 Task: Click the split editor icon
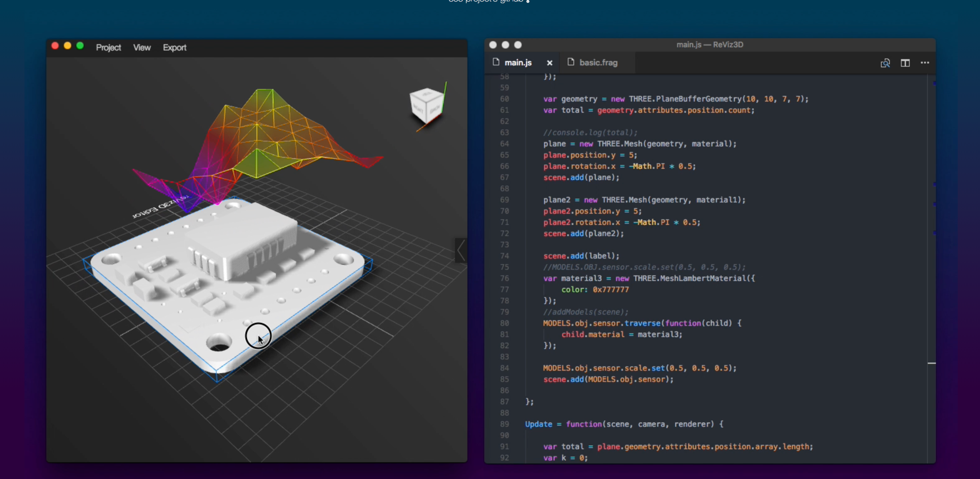pyautogui.click(x=905, y=63)
